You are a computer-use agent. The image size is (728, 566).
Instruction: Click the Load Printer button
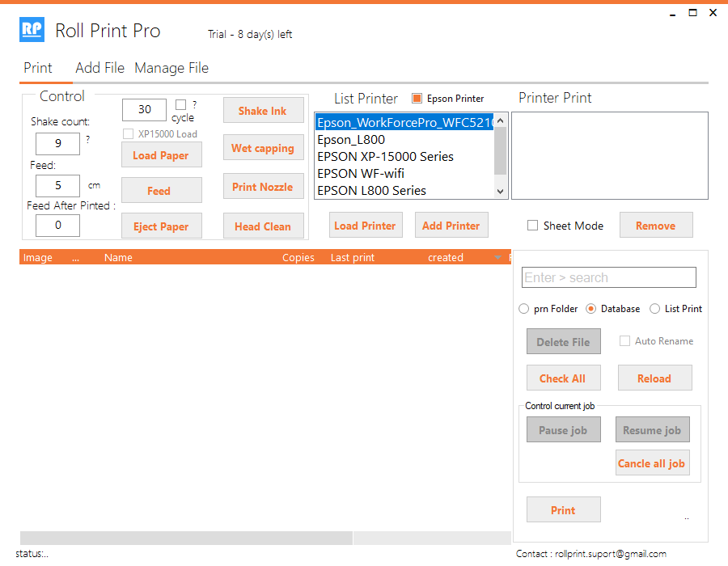click(x=365, y=226)
